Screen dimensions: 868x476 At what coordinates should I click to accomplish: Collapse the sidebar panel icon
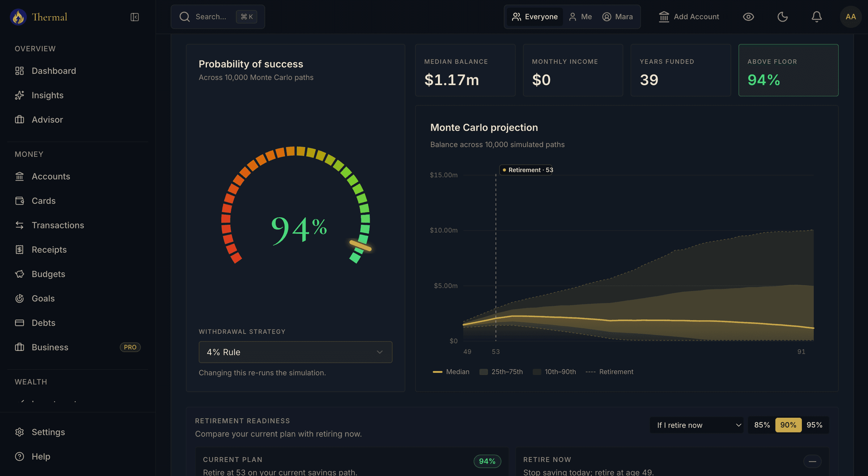click(x=135, y=17)
